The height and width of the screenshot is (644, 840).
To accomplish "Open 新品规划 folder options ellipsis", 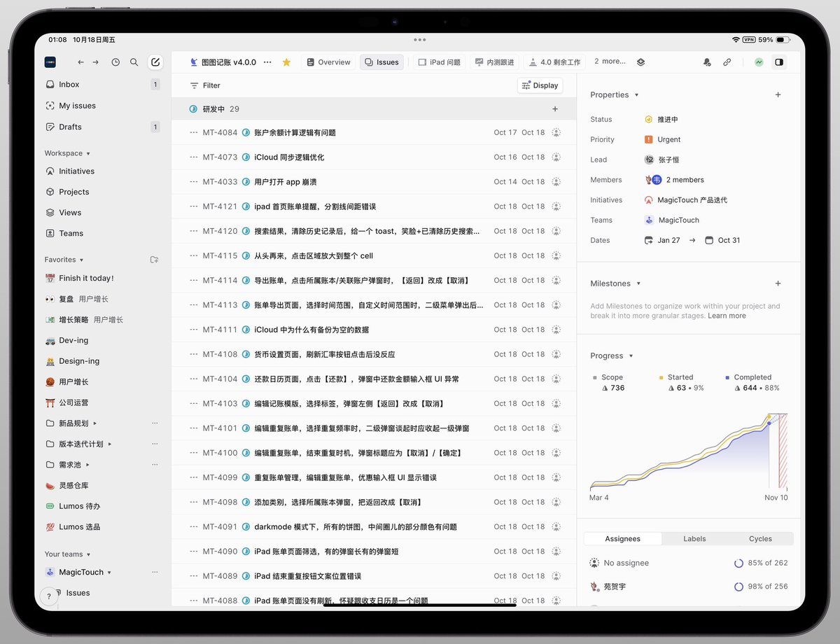I will pos(155,423).
